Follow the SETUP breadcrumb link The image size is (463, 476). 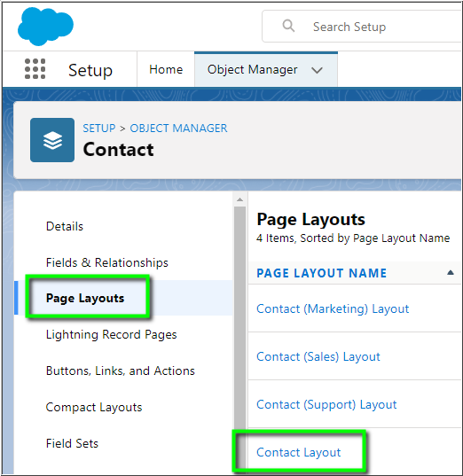99,129
